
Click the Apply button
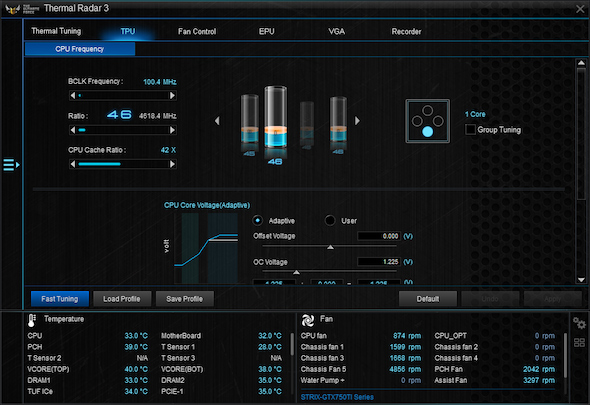553,299
